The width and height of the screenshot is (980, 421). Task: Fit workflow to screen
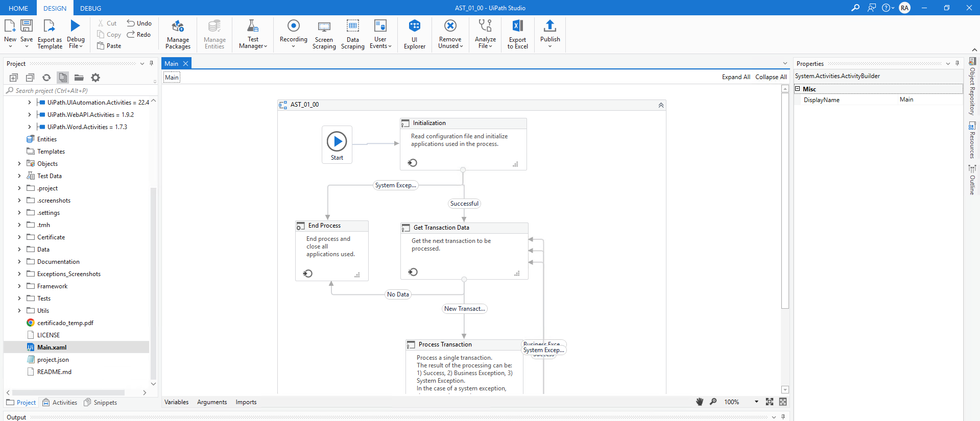click(770, 402)
